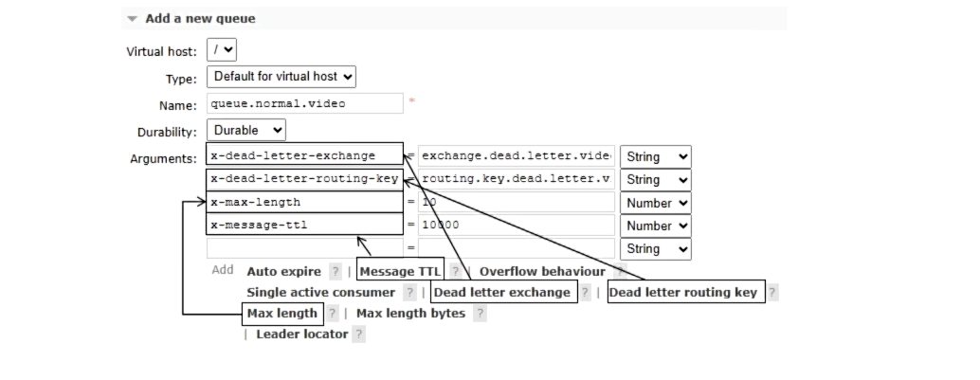Click the Max length argument link
980x380 pixels.
pos(281,313)
